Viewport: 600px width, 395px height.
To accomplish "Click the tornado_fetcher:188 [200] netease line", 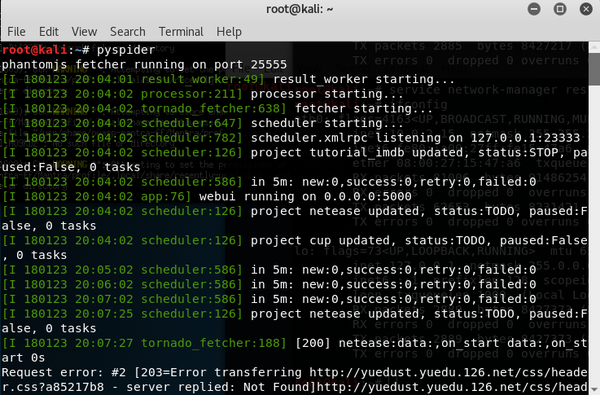I will pyautogui.click(x=295, y=343).
